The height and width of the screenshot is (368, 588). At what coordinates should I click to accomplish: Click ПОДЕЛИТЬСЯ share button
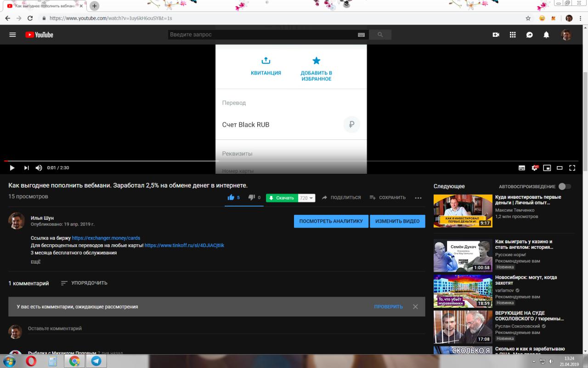click(x=341, y=197)
